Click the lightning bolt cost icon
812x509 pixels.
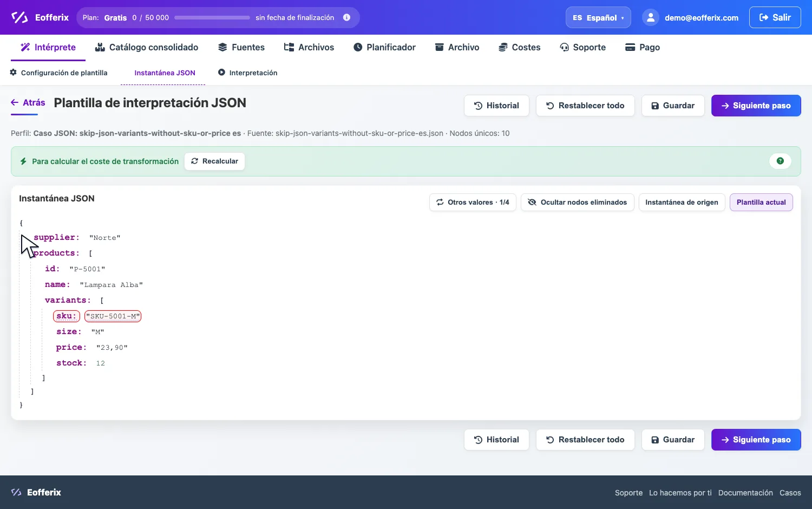point(23,161)
